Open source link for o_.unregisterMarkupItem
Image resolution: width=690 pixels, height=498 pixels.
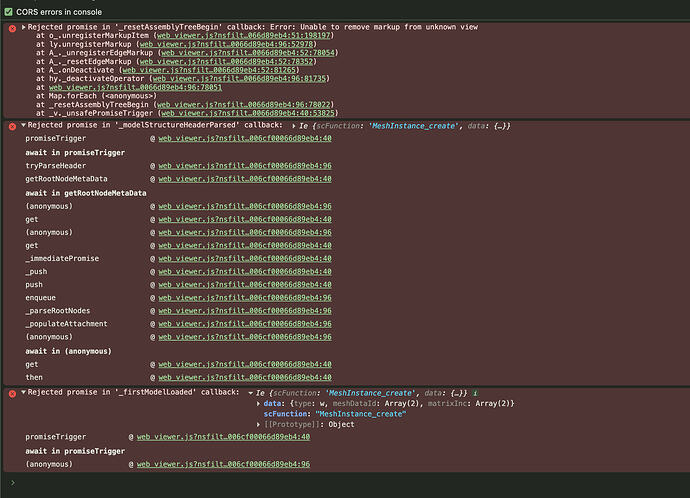[243, 36]
